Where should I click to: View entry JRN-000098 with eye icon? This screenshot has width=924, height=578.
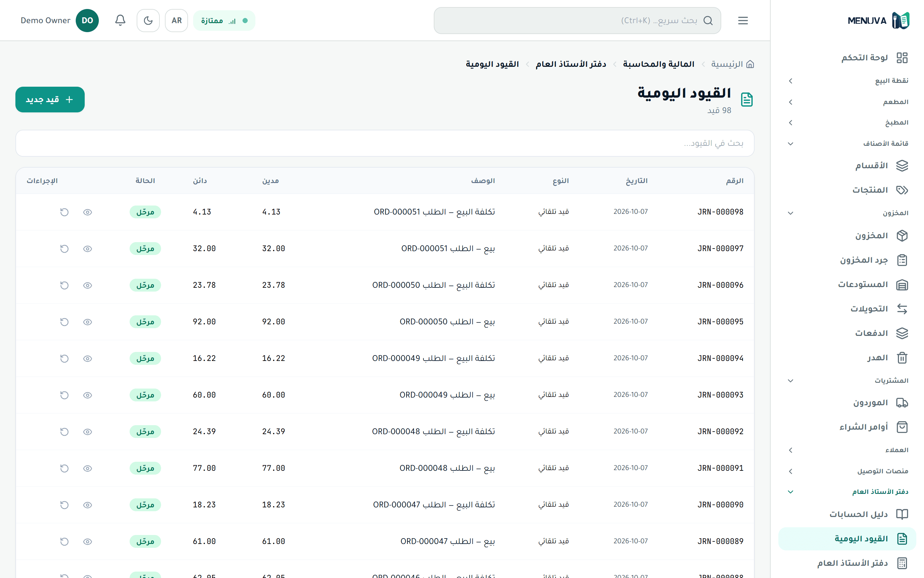[88, 212]
